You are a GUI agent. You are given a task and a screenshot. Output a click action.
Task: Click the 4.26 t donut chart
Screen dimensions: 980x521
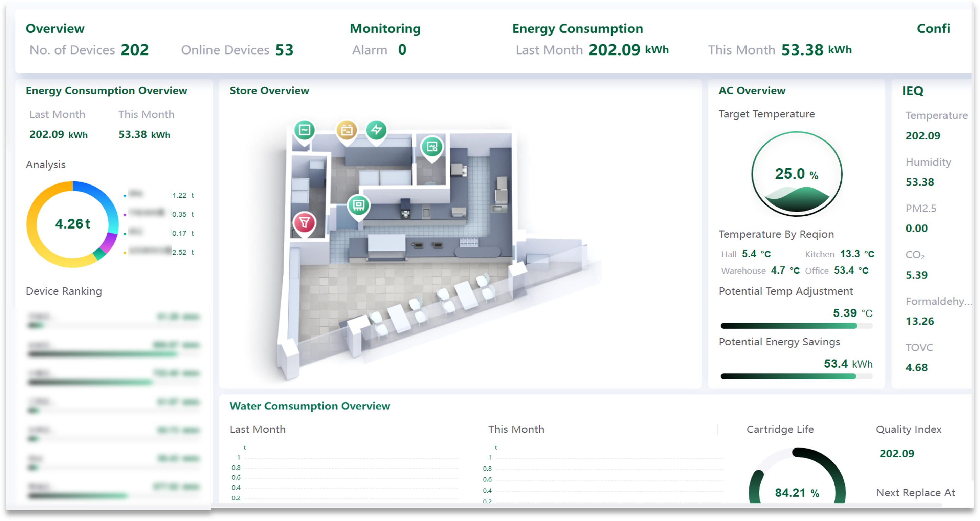click(x=72, y=224)
